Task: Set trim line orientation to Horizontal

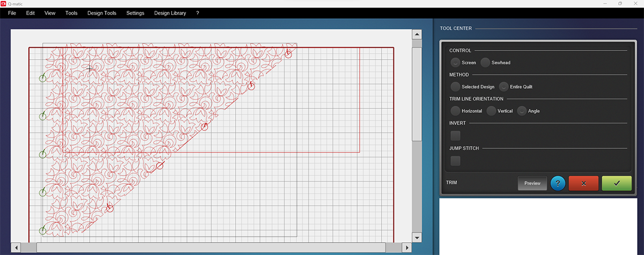Action: click(x=456, y=111)
